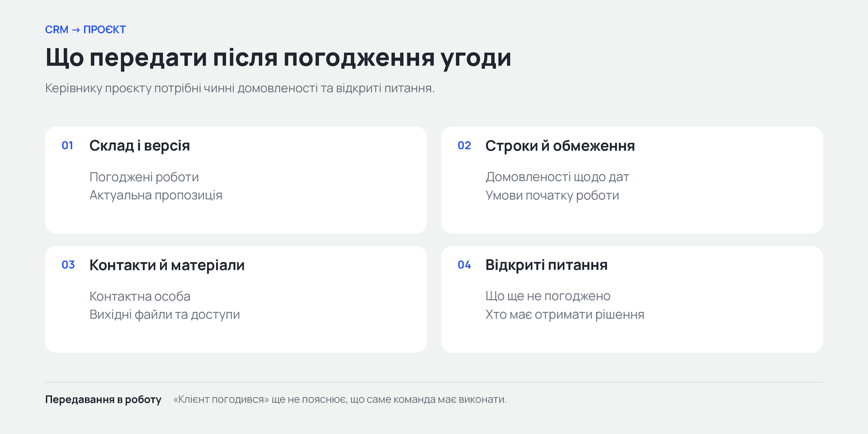Click the line 'Актуальна пропозиція'
This screenshot has width=868, height=434.
coord(156,195)
